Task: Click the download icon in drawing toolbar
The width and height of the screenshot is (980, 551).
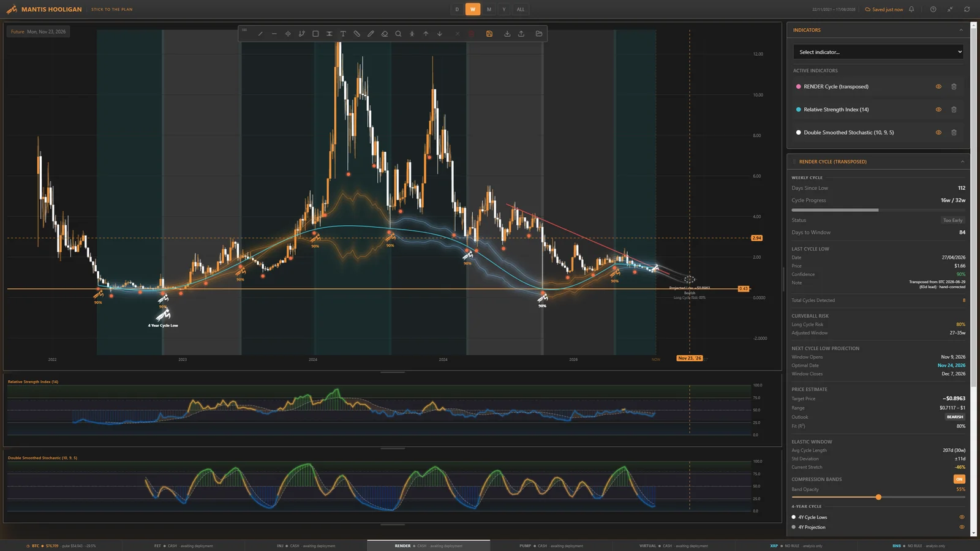Action: coord(507,34)
